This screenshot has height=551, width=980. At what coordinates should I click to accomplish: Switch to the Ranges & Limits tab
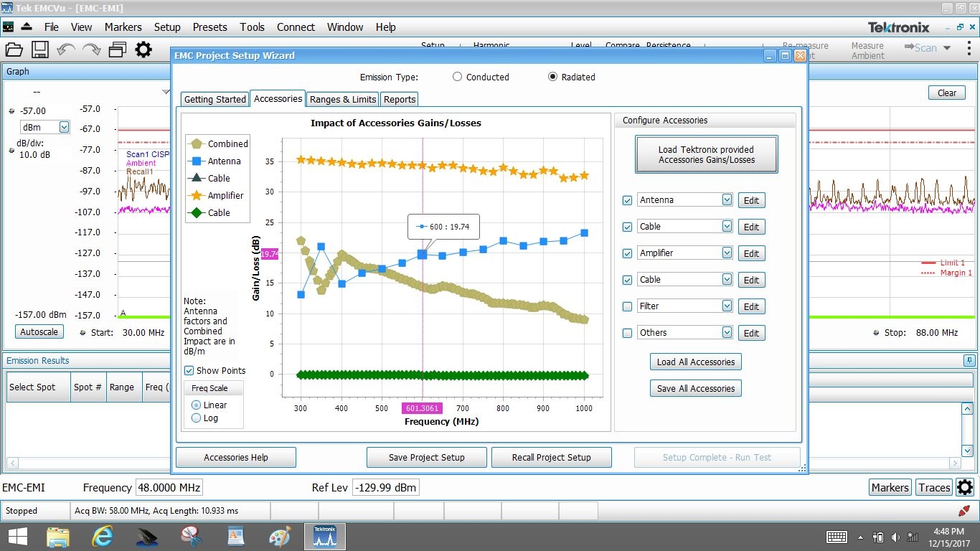[x=342, y=99]
